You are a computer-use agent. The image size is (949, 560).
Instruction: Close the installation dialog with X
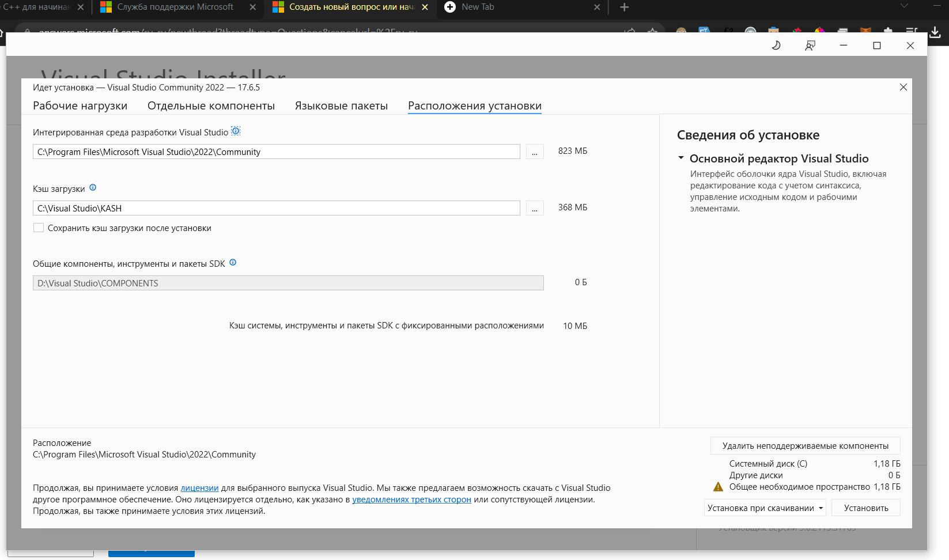click(903, 87)
